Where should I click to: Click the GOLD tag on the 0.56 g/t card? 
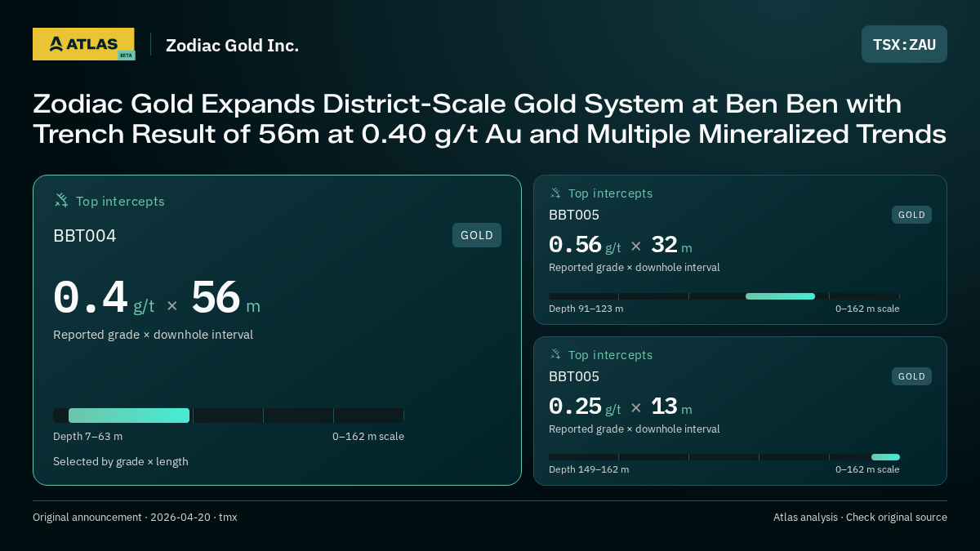pos(911,215)
